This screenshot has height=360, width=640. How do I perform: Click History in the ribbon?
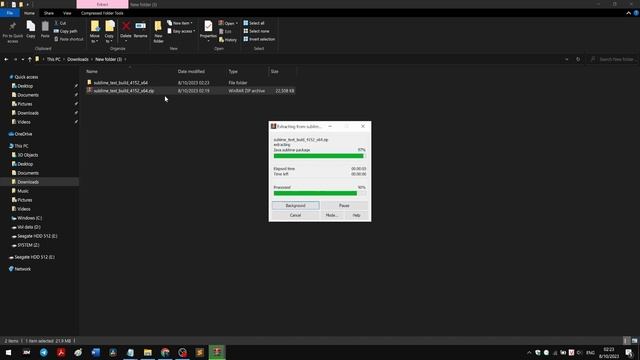click(x=228, y=40)
